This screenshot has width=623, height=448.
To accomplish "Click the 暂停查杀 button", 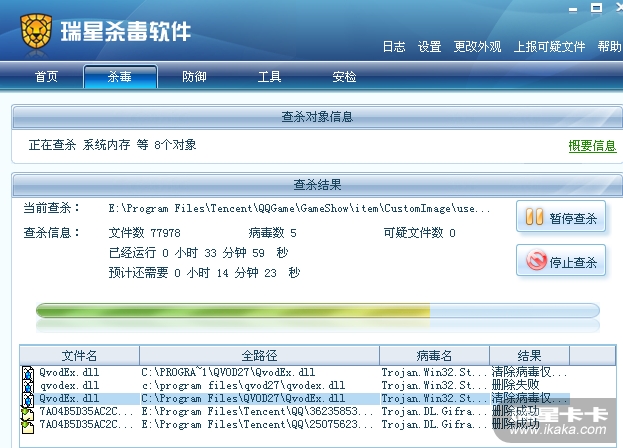I will click(561, 217).
